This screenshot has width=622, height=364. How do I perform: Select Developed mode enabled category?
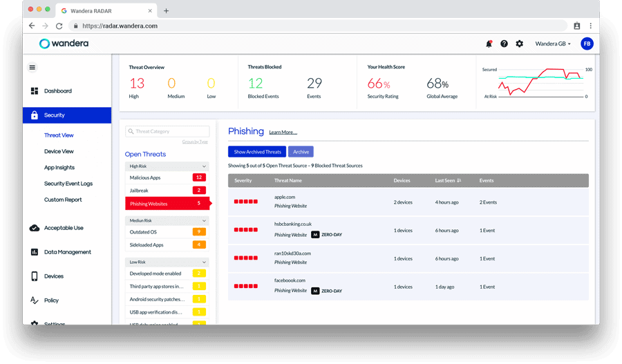click(x=167, y=274)
